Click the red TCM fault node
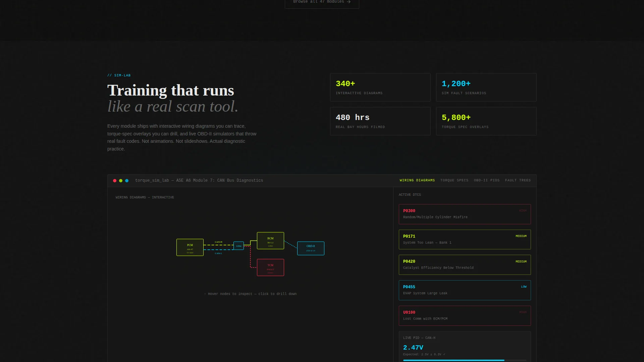The image size is (644, 362). (x=270, y=267)
